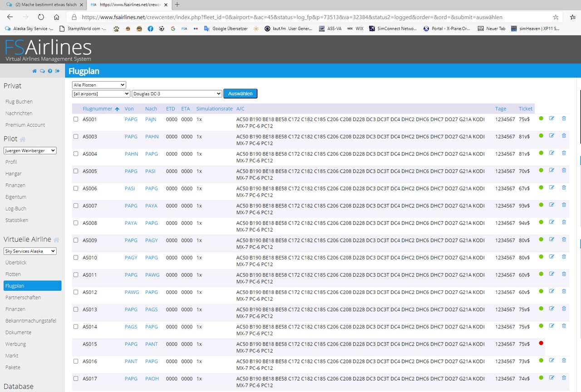The image size is (581, 392).
Task: Open the Facebook bookmark icon
Action: (151, 28)
